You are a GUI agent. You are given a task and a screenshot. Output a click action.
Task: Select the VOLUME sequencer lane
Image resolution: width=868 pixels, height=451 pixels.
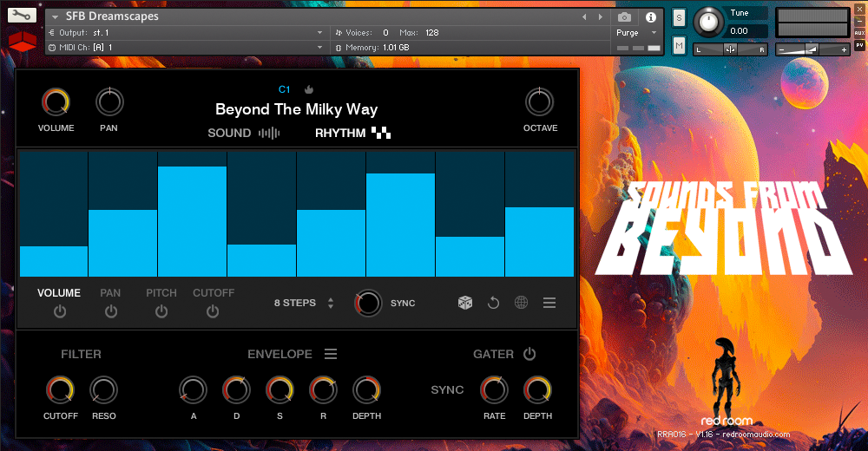pyautogui.click(x=59, y=293)
